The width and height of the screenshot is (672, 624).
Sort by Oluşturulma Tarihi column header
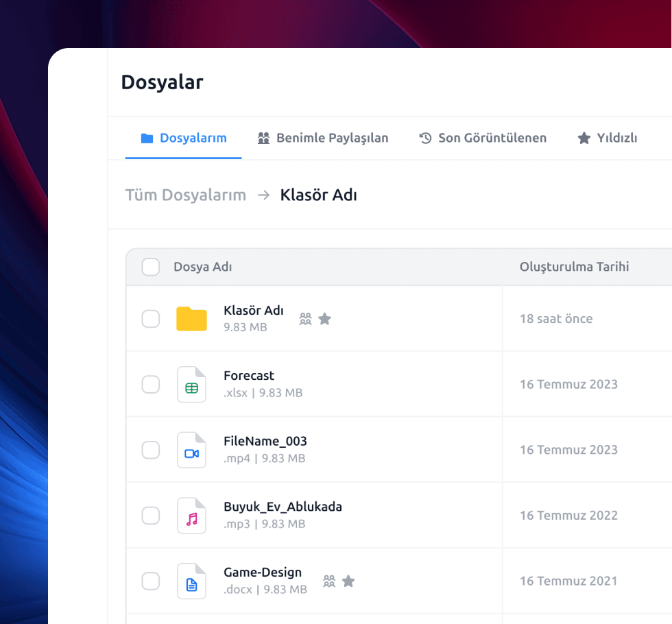tap(574, 267)
